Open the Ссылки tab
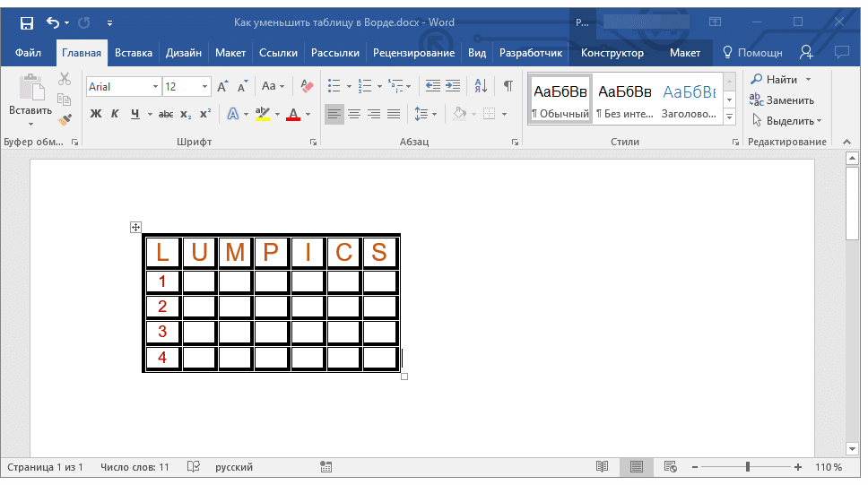 [x=279, y=53]
